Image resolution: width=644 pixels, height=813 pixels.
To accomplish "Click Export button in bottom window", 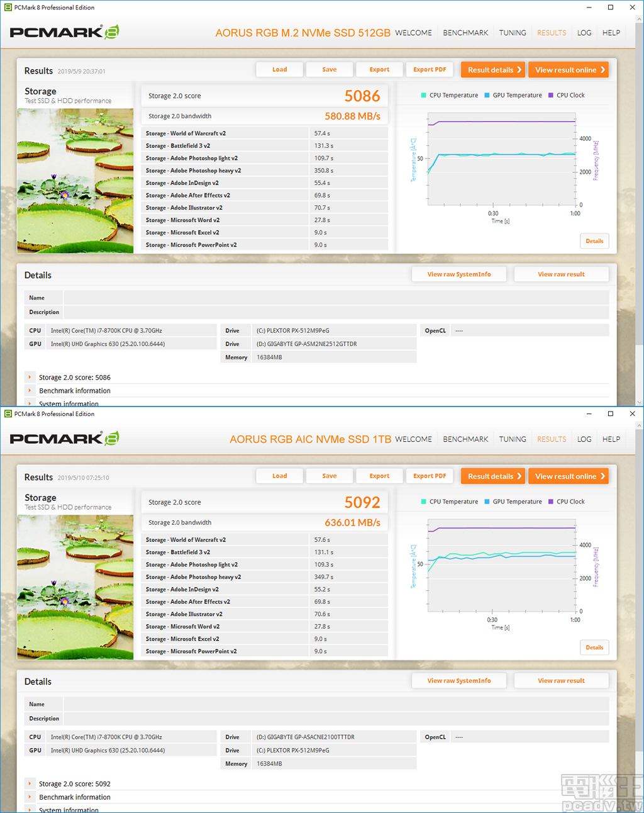I will pos(379,476).
